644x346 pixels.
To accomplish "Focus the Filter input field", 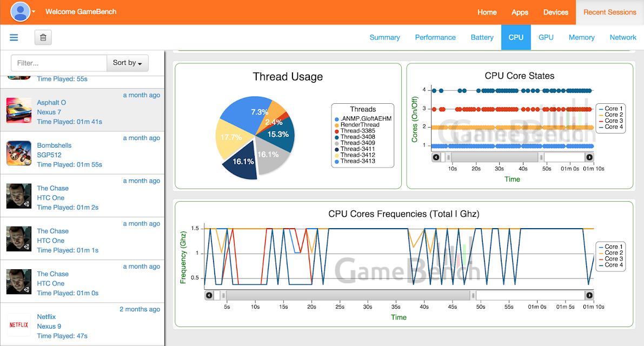I will (59, 63).
